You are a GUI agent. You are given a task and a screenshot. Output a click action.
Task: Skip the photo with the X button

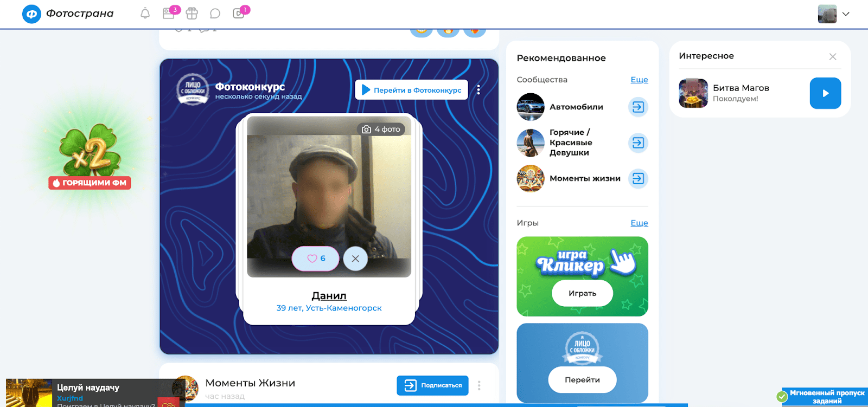coord(355,259)
